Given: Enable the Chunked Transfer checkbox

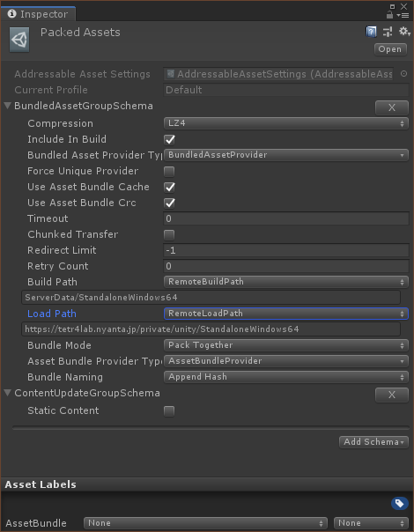Looking at the screenshot, I should pyautogui.click(x=169, y=235).
